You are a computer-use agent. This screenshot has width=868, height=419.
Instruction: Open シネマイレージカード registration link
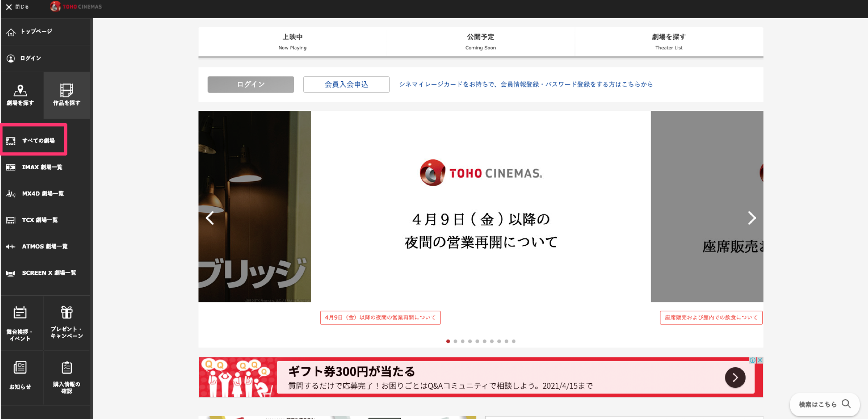click(x=526, y=84)
